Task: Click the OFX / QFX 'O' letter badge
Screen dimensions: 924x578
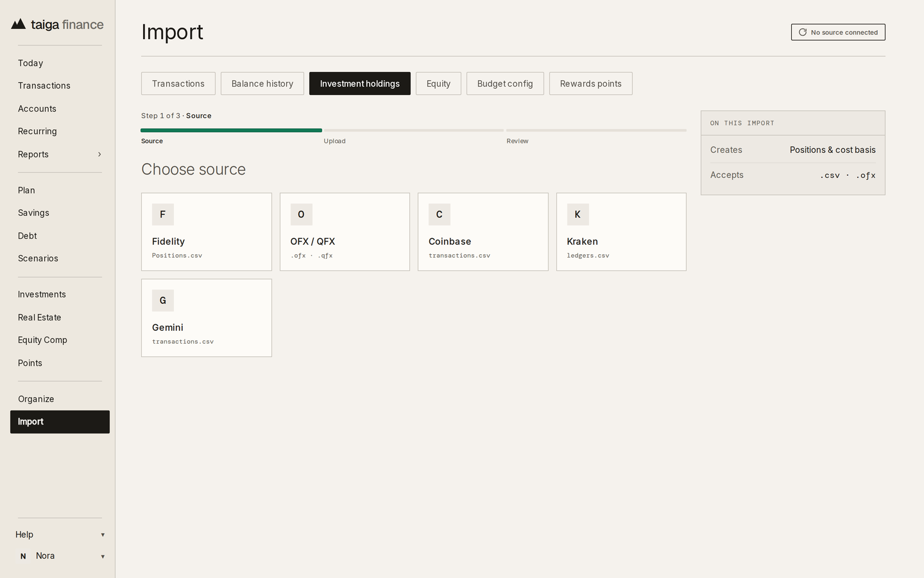Action: (301, 215)
